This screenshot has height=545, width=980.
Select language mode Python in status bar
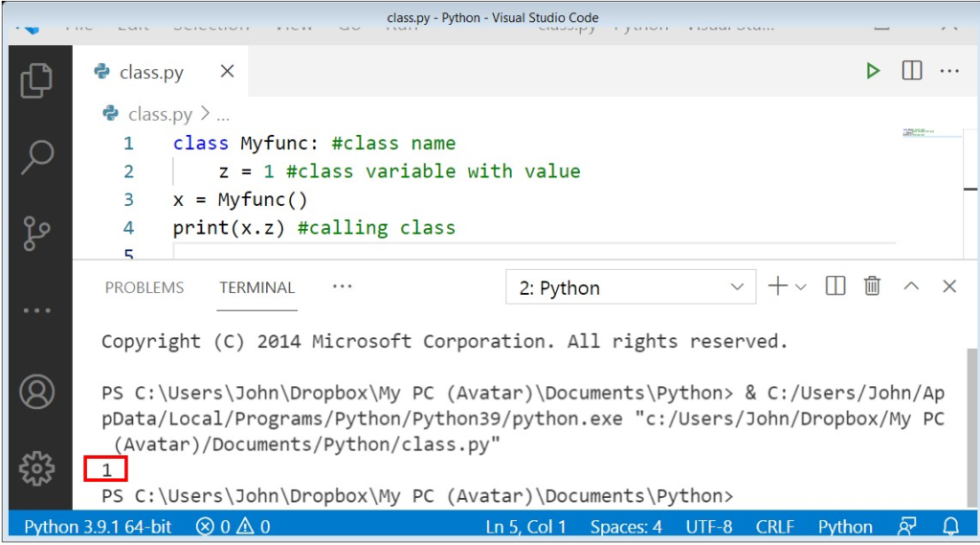(x=845, y=527)
